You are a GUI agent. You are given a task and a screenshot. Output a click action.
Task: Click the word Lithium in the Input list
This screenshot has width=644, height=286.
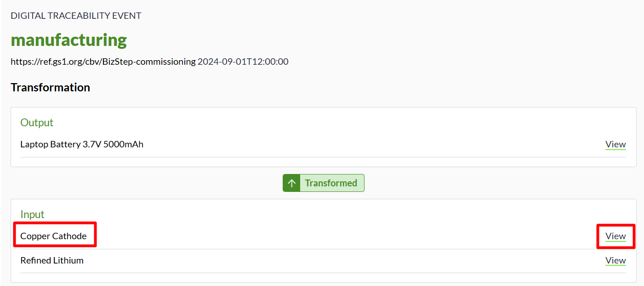[x=67, y=260]
